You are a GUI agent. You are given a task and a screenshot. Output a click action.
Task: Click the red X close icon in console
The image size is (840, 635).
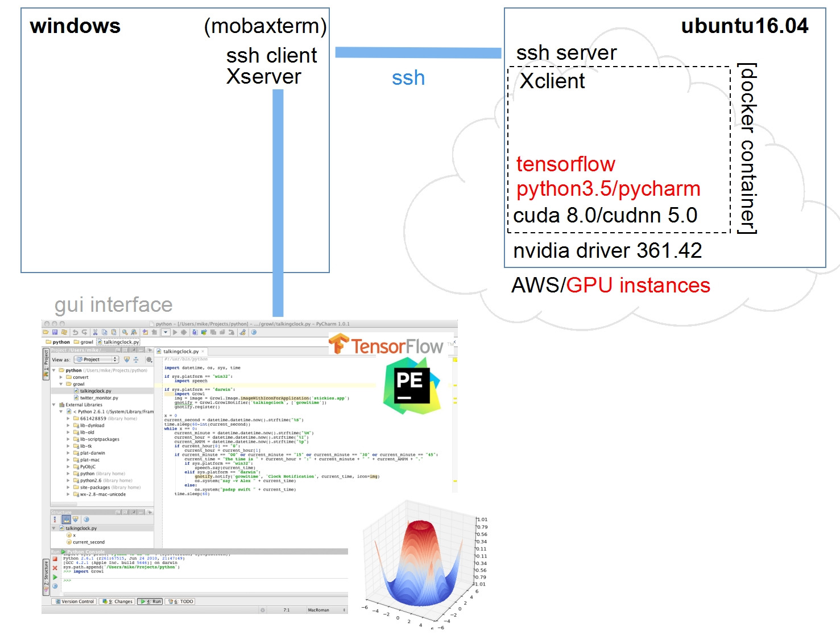pos(55,568)
